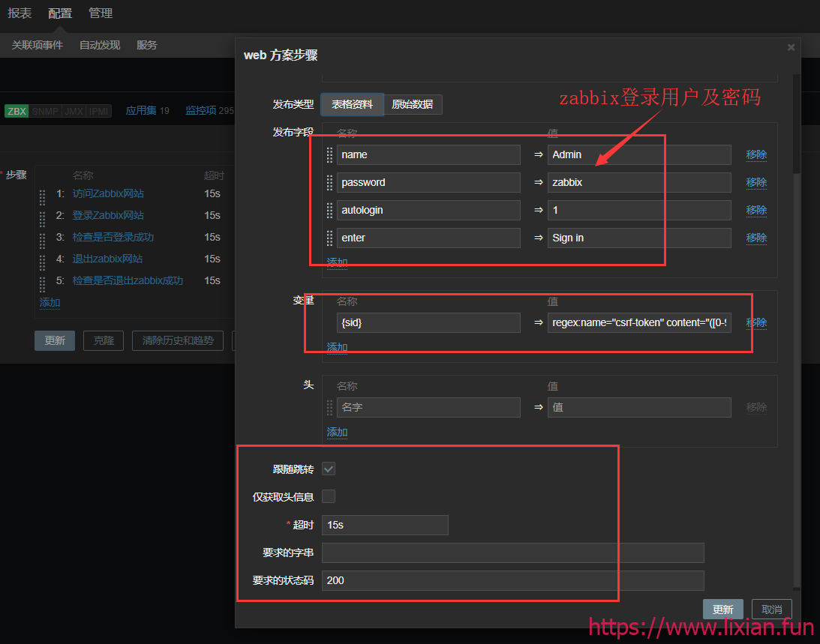Screen dimensions: 820x644
Task: Open the 配置 menu
Action: 60,13
